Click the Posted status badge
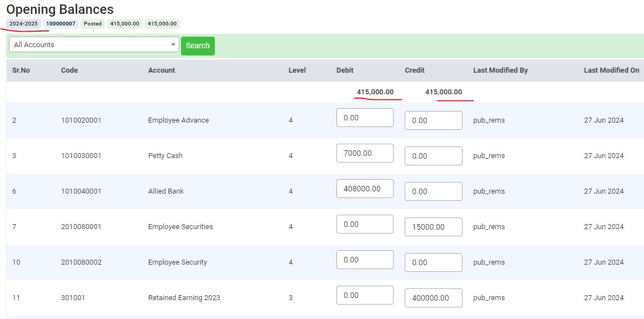Viewport: 644px width, 319px height. pos(93,24)
